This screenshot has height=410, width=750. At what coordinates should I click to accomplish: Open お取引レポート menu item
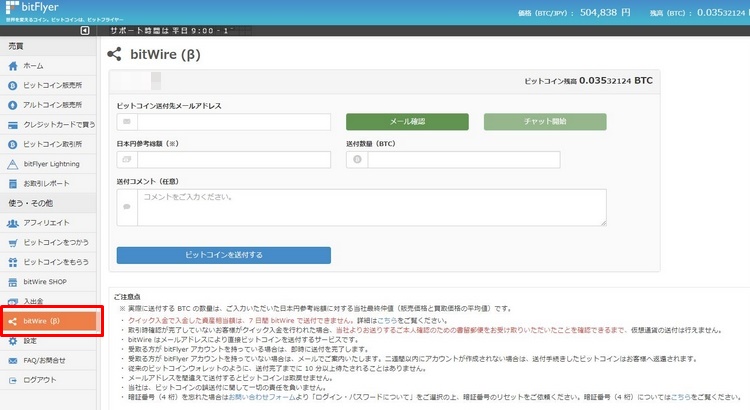[48, 184]
